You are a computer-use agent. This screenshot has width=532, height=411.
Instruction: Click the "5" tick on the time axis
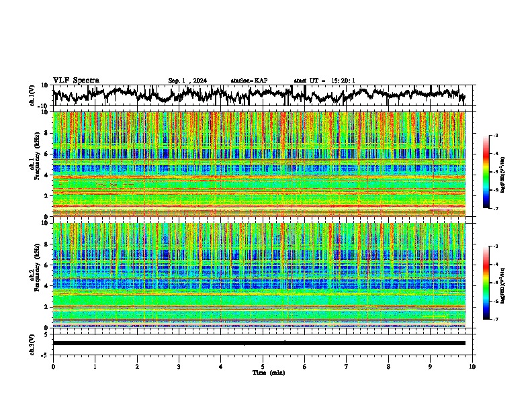[263, 367]
